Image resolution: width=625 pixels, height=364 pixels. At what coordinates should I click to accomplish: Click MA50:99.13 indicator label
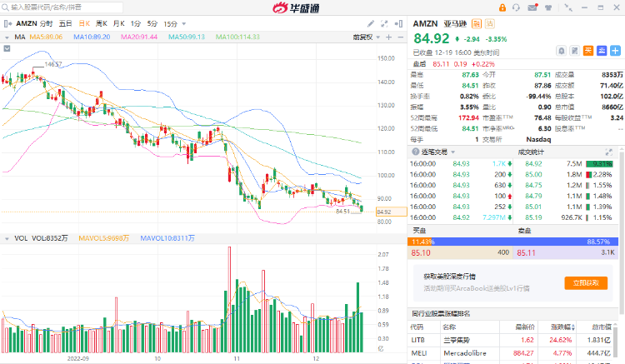[x=187, y=37]
